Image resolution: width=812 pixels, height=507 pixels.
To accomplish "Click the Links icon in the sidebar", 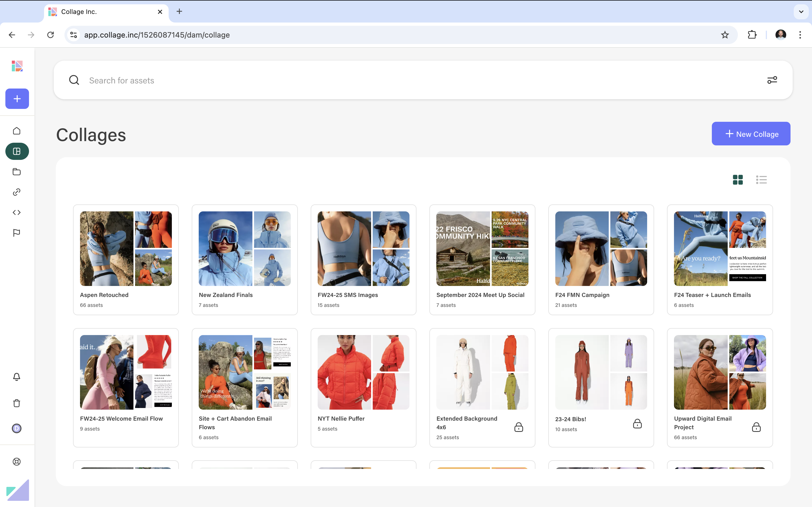I will [x=16, y=192].
